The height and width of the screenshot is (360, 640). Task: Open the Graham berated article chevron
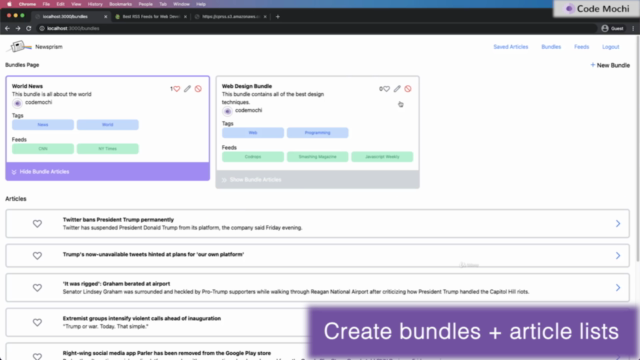tap(618, 288)
